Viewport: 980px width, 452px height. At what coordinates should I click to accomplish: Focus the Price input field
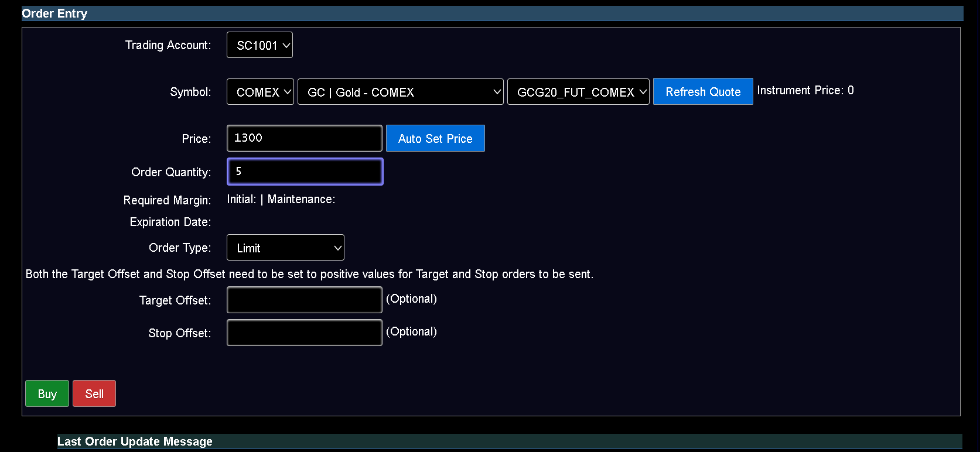(305, 138)
